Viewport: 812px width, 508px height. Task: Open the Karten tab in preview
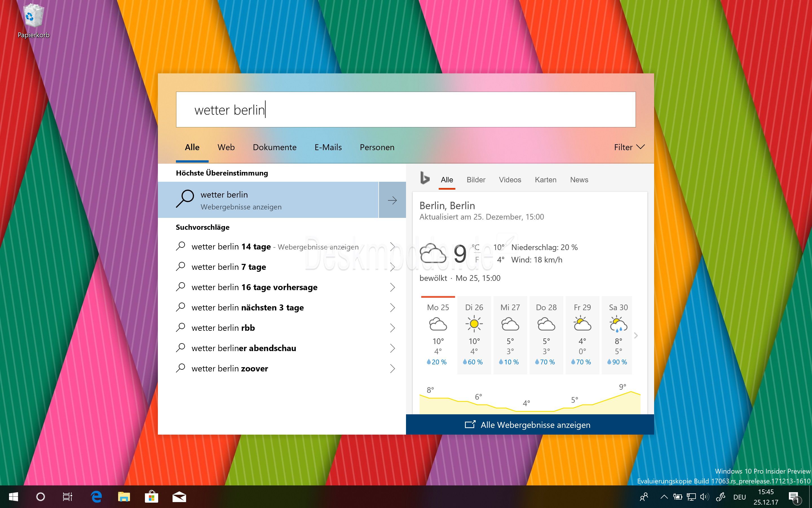tap(546, 180)
